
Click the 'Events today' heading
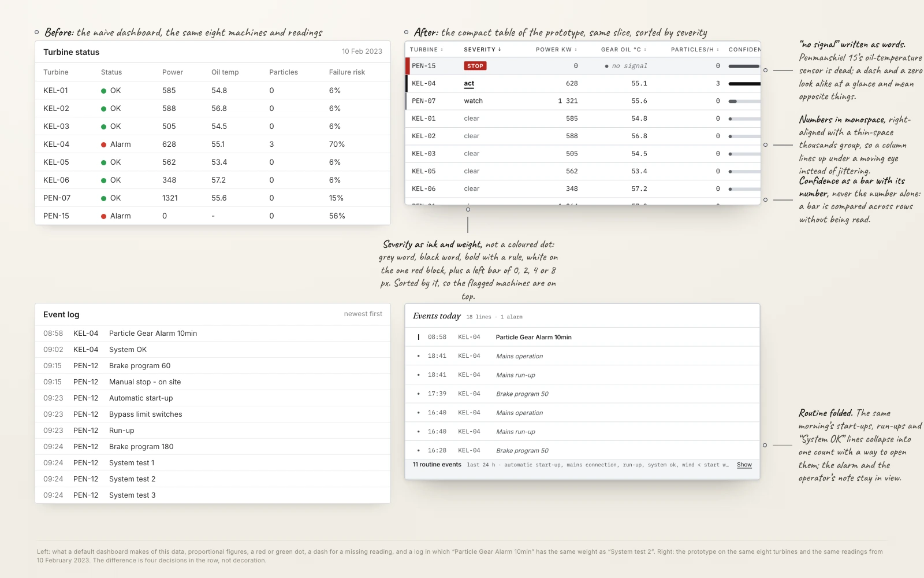tap(437, 316)
